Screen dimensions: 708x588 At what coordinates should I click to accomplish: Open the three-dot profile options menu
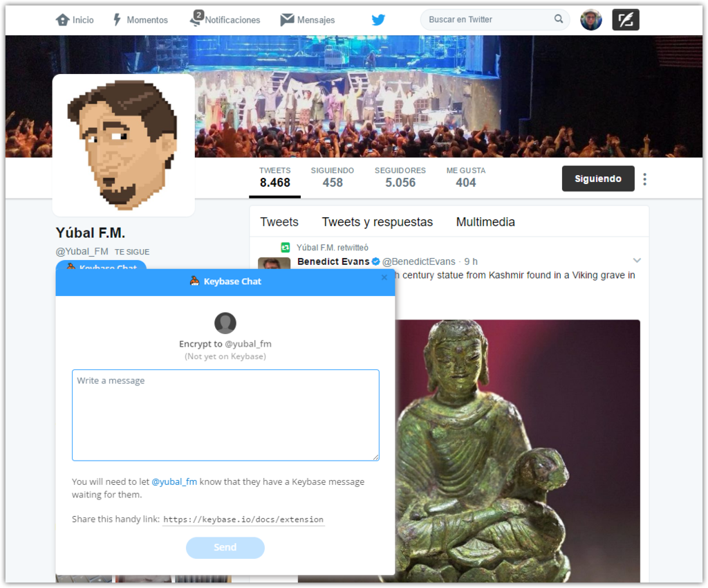[x=645, y=179]
